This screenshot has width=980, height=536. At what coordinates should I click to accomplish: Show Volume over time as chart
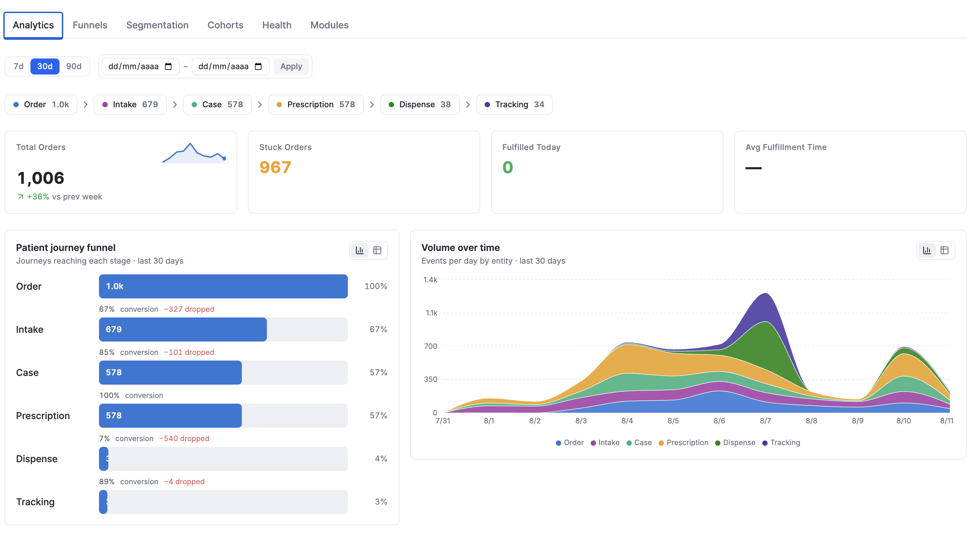point(927,250)
